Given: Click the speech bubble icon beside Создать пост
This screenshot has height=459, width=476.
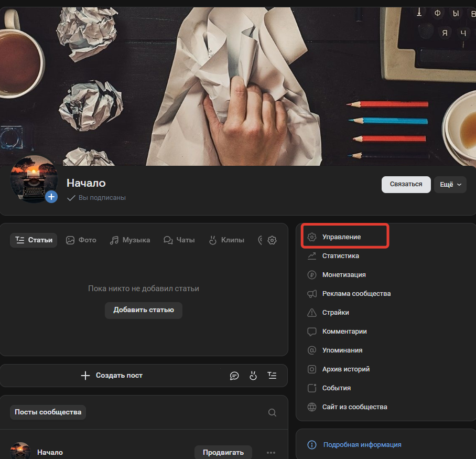Looking at the screenshot, I should pos(234,376).
